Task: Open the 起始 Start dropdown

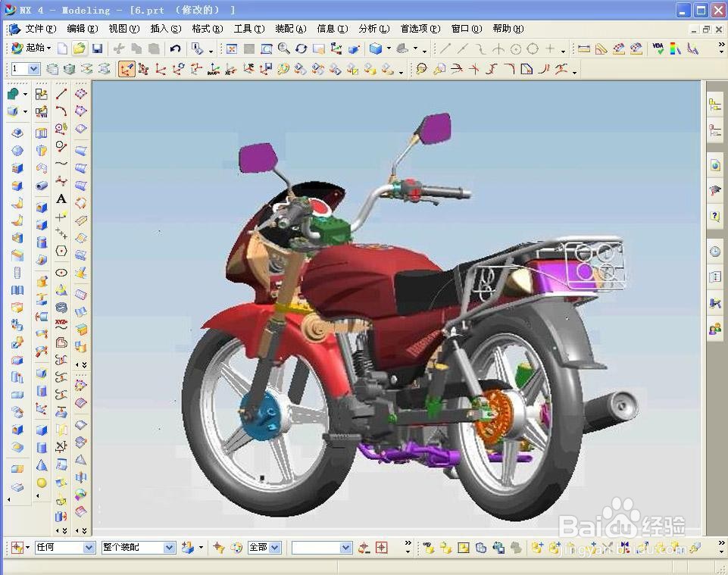Action: [31, 48]
